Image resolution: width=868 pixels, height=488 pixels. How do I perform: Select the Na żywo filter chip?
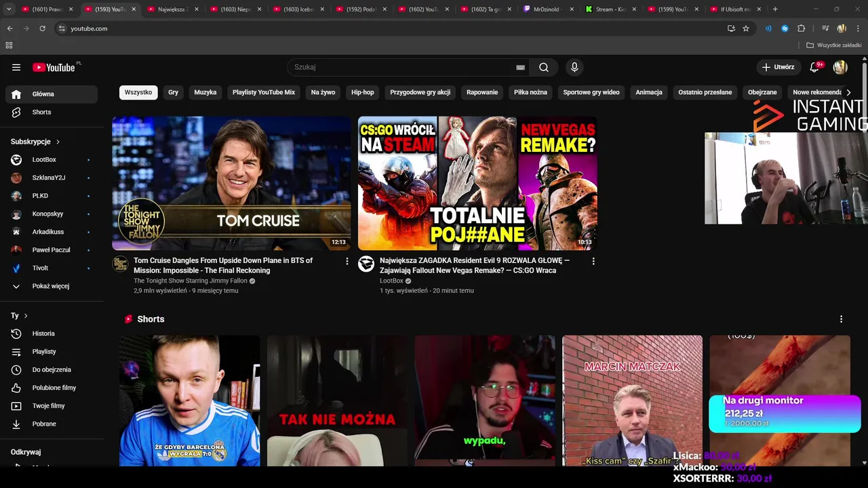click(323, 92)
